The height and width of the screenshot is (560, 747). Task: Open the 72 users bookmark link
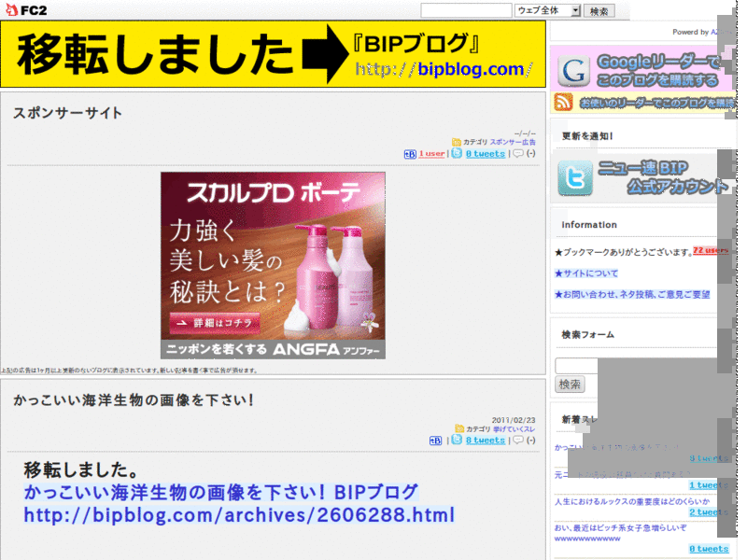711,250
